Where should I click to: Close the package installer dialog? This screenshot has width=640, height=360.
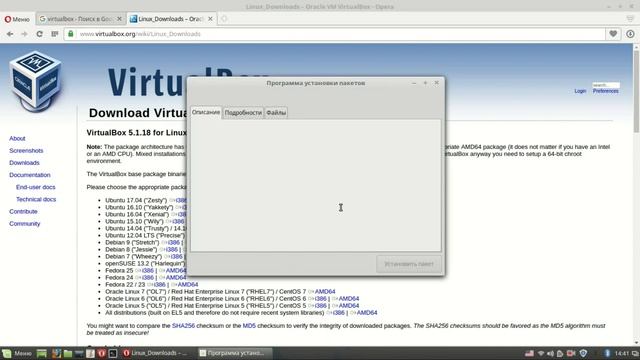click(437, 83)
